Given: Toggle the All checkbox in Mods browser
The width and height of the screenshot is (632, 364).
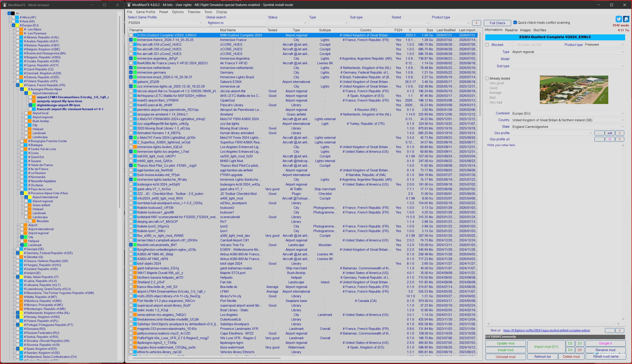Looking at the screenshot, I should pyautogui.click(x=9, y=13).
